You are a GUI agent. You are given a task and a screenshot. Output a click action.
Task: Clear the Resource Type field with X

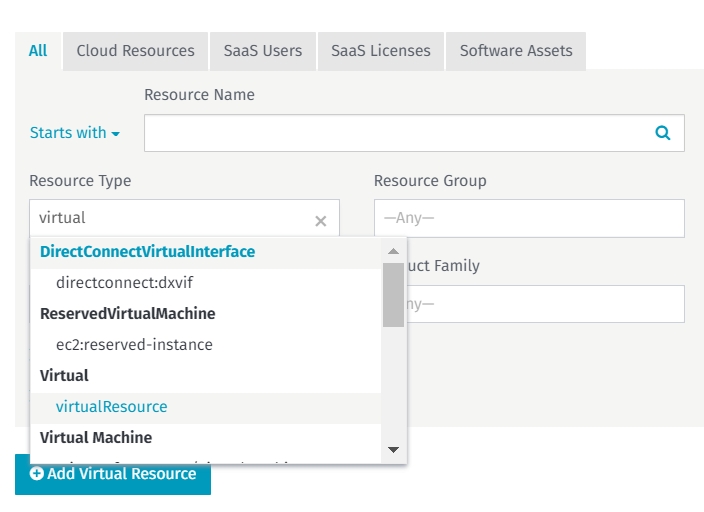[321, 221]
